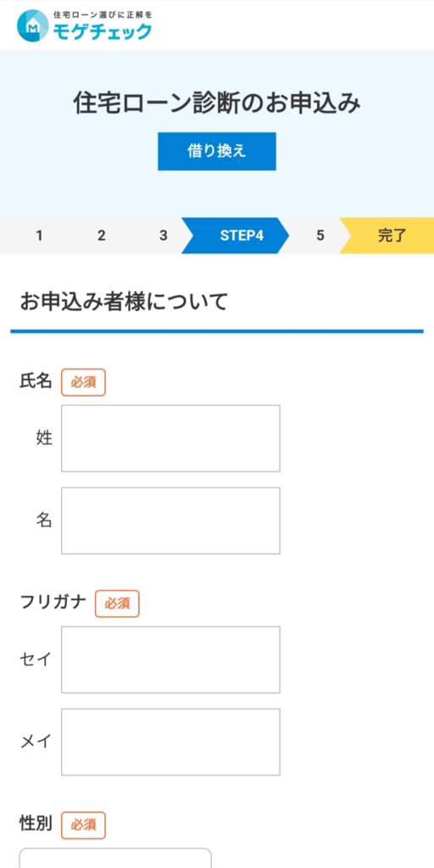Go to step 2 in progress bar
This screenshot has width=434, height=868.
102,236
